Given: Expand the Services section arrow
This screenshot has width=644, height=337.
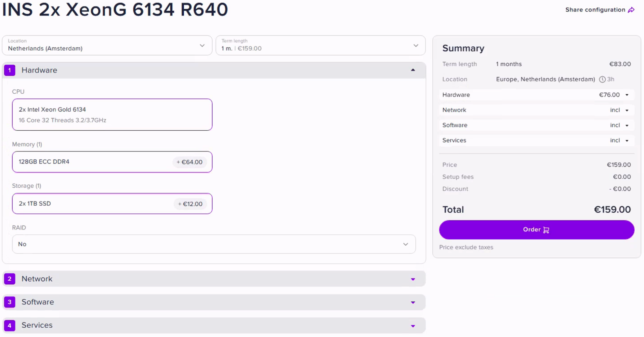Looking at the screenshot, I should point(413,326).
